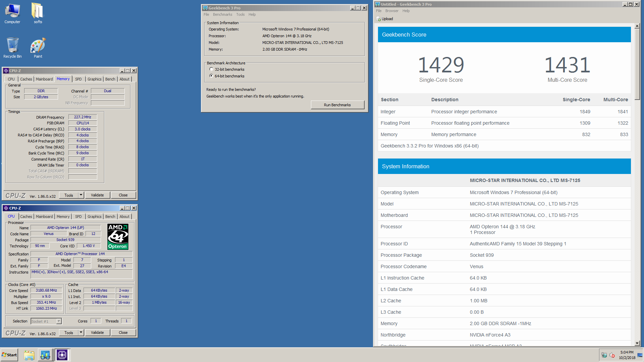Click the Integer row in score table

[x=504, y=112]
